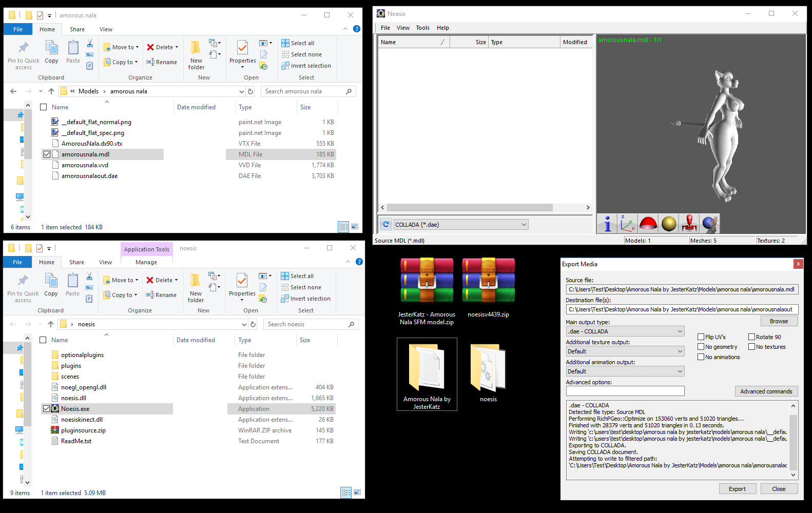Open Additional texture output dropdown
This screenshot has height=513, width=812.
(x=625, y=351)
